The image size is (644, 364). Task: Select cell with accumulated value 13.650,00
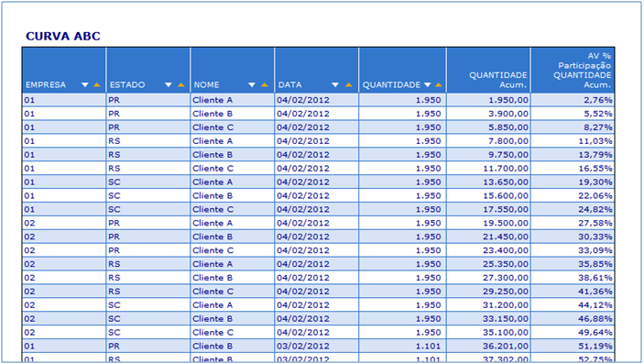click(488, 182)
